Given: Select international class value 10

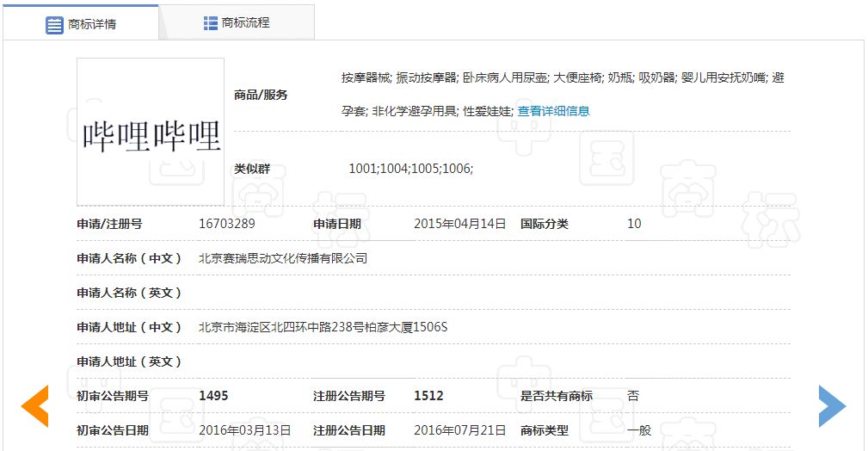Looking at the screenshot, I should (634, 224).
